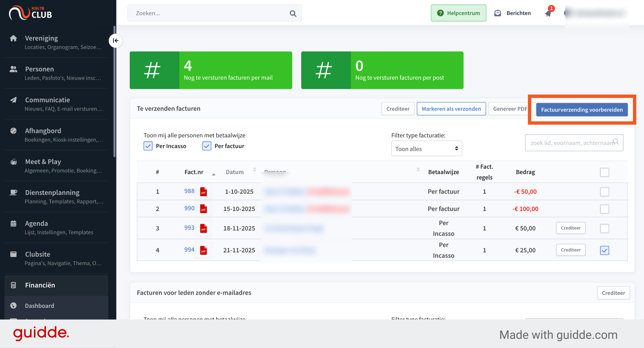This screenshot has width=644, height=348.
Task: Click Factuurverzending voorbereiden button
Action: click(582, 110)
